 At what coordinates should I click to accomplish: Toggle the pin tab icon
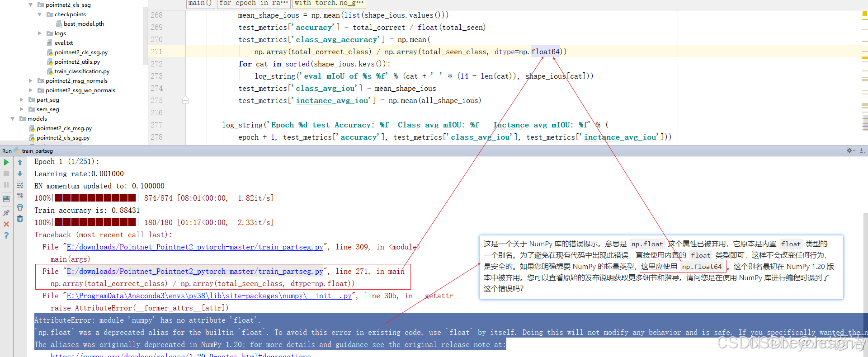6,213
